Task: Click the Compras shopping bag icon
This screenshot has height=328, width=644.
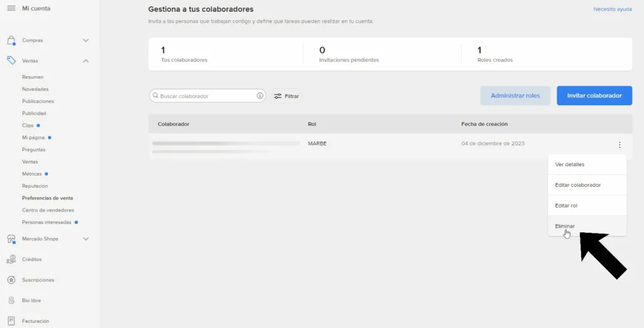Action: click(x=11, y=40)
